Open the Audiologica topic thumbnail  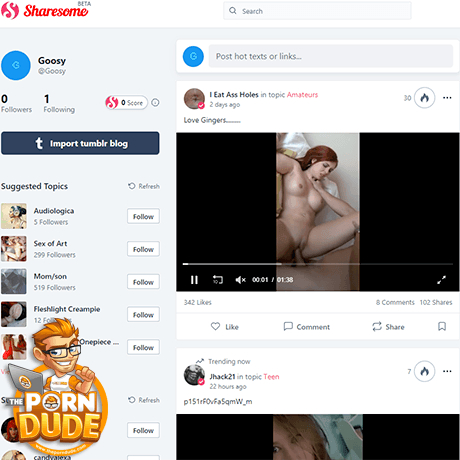pyautogui.click(x=14, y=216)
